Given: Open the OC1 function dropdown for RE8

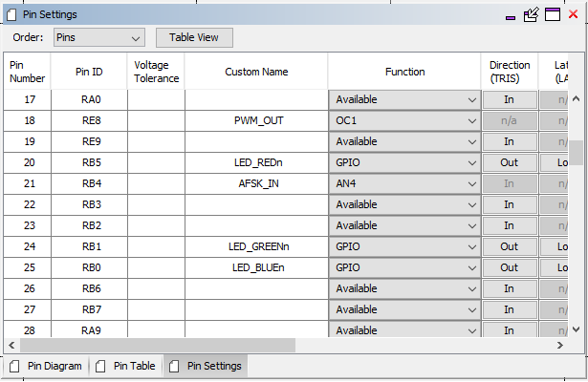Looking at the screenshot, I should 404,120.
